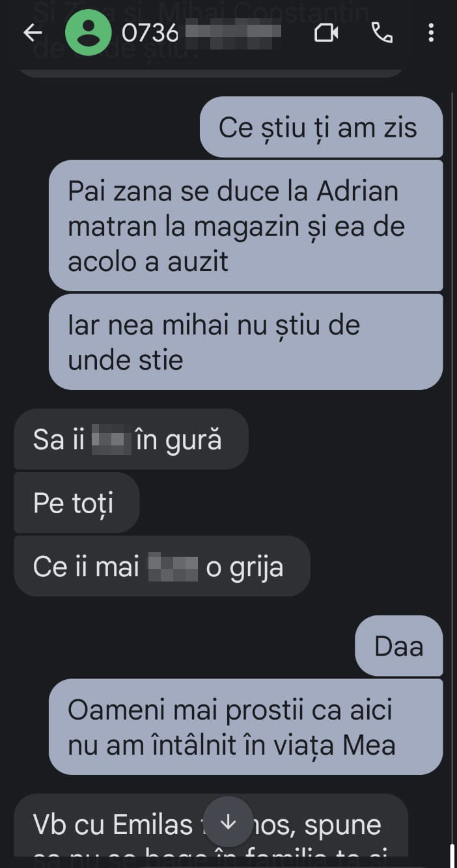Go back using the back arrow
Viewport: 457px width, 868px height.
click(33, 33)
